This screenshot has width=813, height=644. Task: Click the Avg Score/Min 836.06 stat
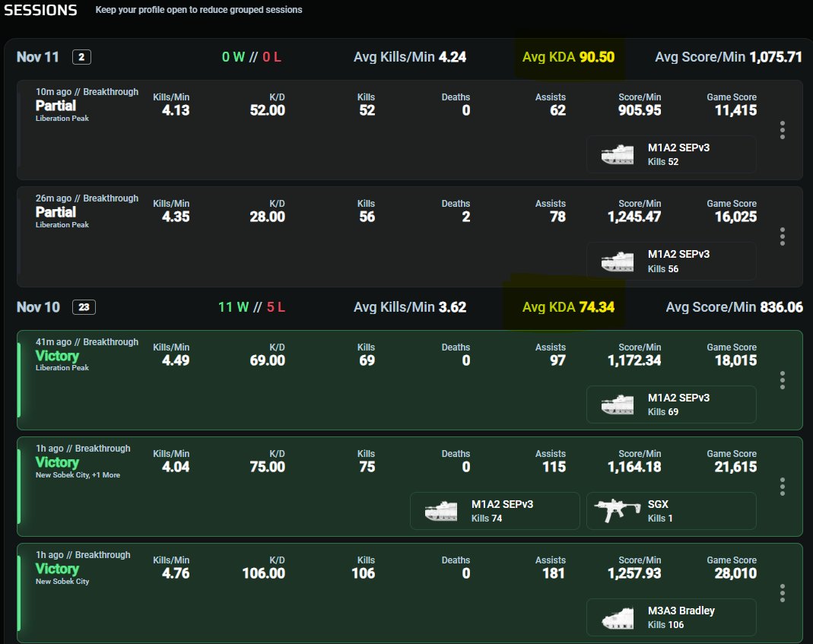point(734,307)
